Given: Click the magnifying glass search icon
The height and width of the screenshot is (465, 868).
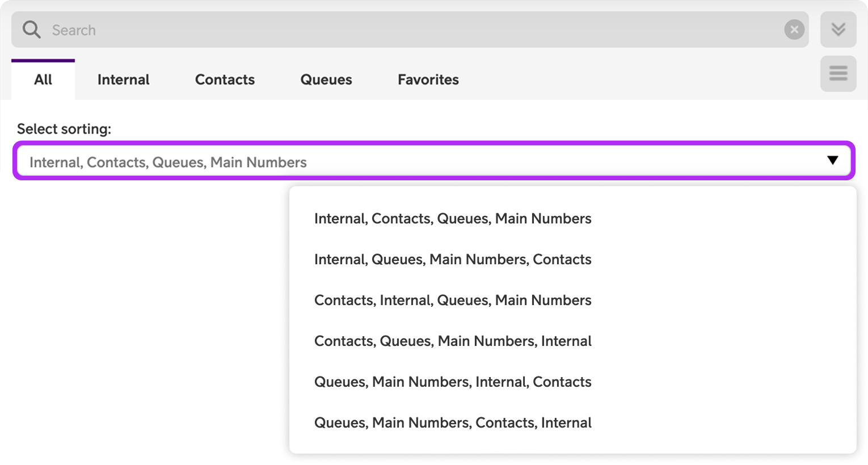Looking at the screenshot, I should click(x=32, y=29).
